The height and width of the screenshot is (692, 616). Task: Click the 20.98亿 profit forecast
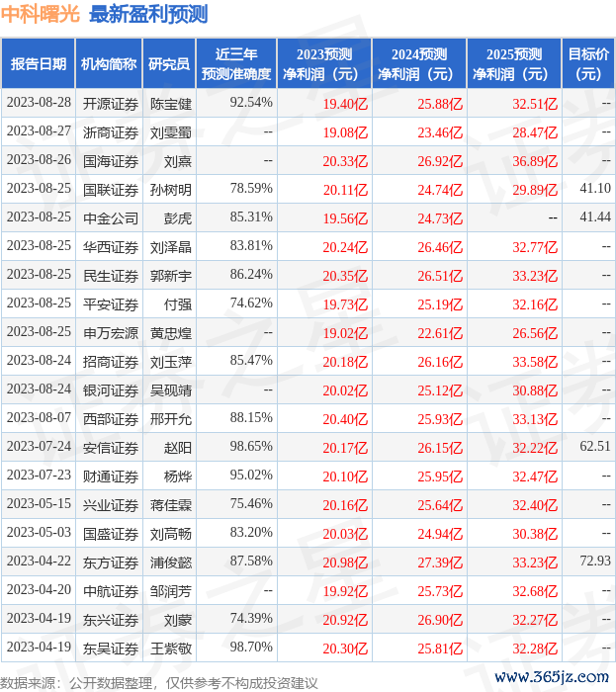pos(345,563)
